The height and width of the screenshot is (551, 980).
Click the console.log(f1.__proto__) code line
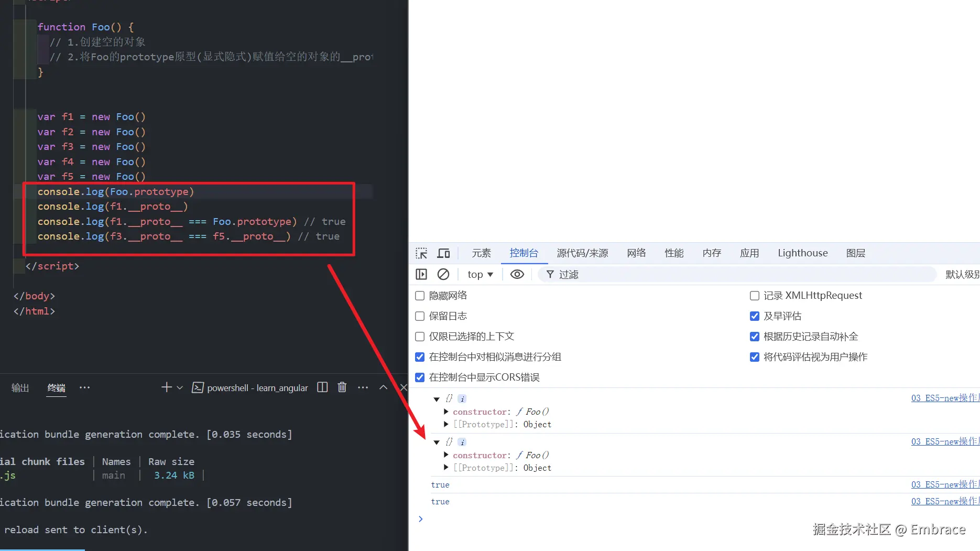point(113,207)
